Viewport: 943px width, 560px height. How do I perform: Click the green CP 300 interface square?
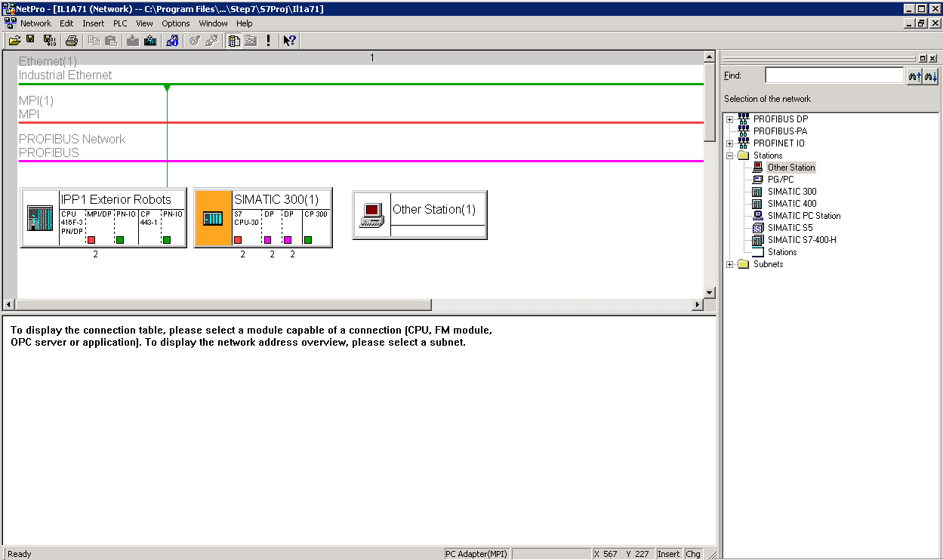pos(308,240)
